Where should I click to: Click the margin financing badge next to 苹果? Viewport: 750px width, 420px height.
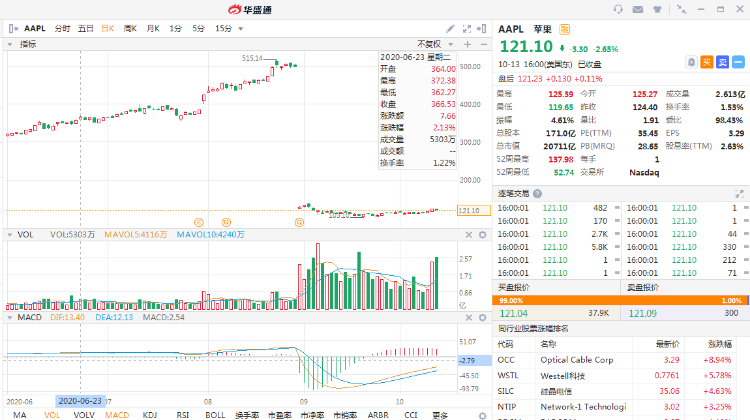[x=564, y=29]
